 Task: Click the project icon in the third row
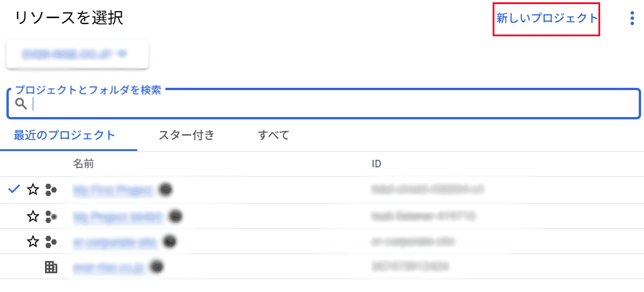pyautogui.click(x=50, y=242)
